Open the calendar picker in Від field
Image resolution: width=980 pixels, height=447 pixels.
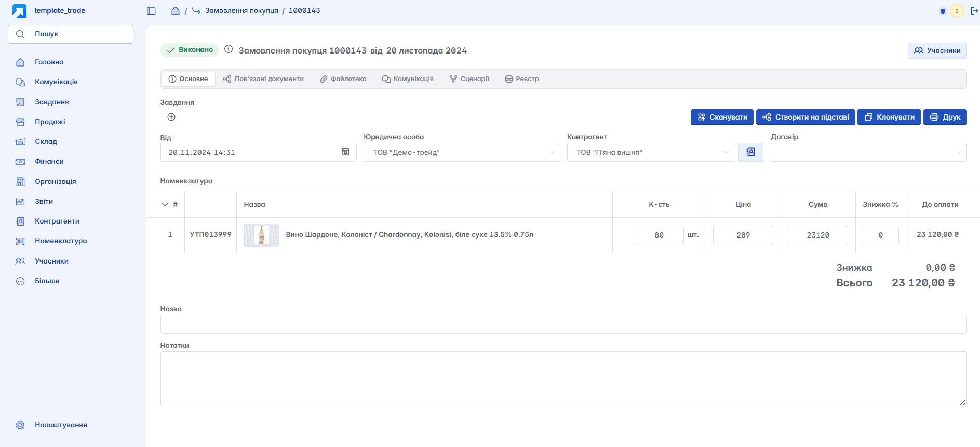pos(345,152)
